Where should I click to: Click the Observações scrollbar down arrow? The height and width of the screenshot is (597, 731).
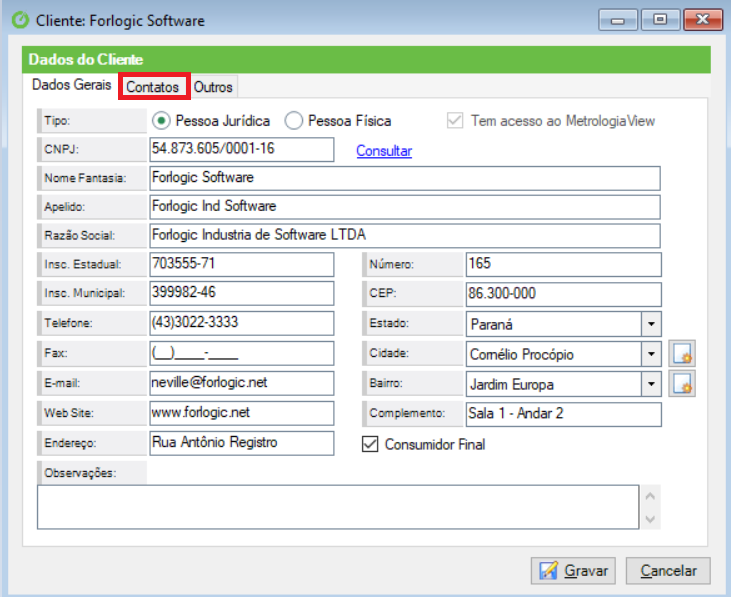[x=650, y=519]
